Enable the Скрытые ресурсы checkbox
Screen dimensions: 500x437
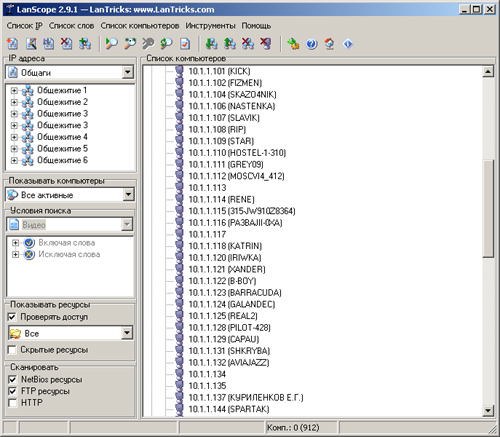pyautogui.click(x=12, y=350)
